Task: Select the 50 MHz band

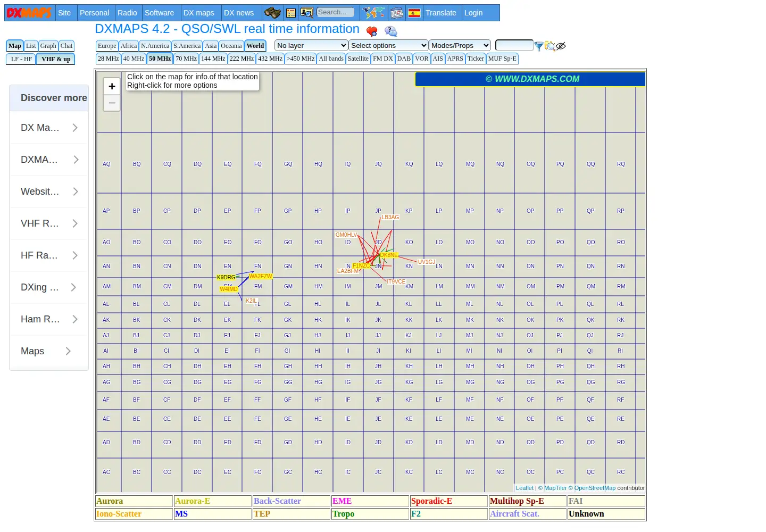Action: point(160,59)
